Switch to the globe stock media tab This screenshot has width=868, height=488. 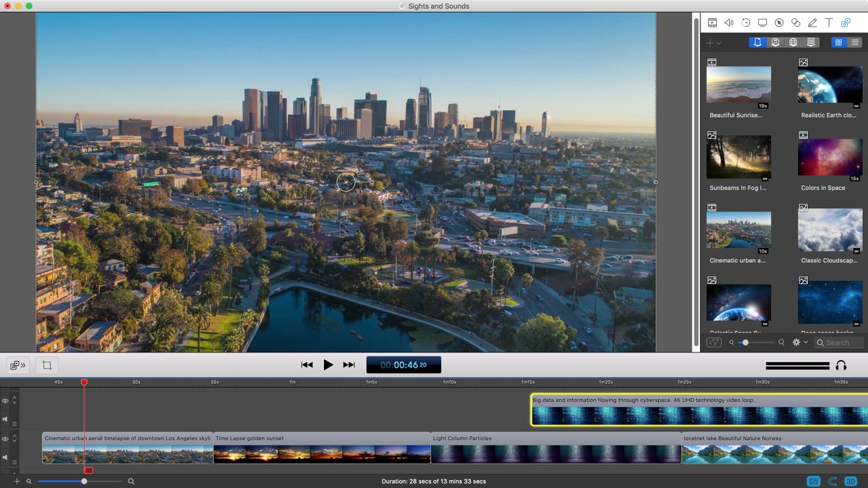[x=793, y=42]
